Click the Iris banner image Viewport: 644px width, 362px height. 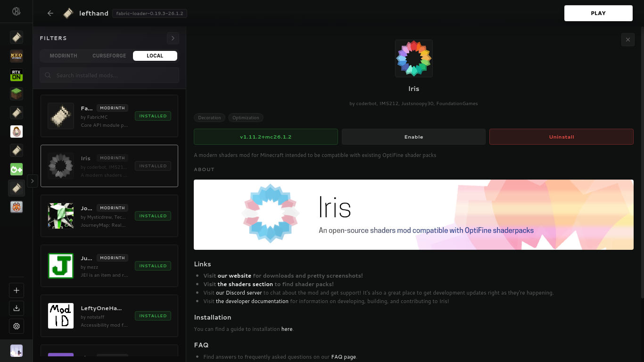click(x=413, y=214)
